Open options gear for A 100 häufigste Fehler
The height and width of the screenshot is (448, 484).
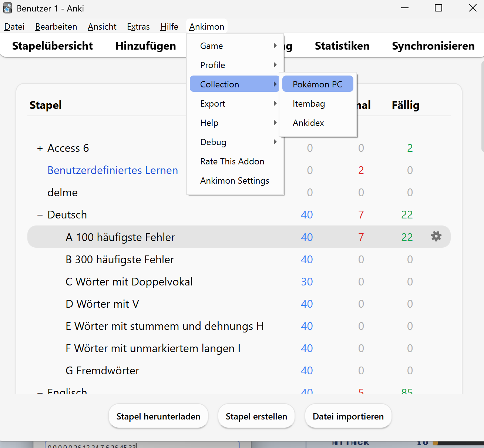[436, 236]
